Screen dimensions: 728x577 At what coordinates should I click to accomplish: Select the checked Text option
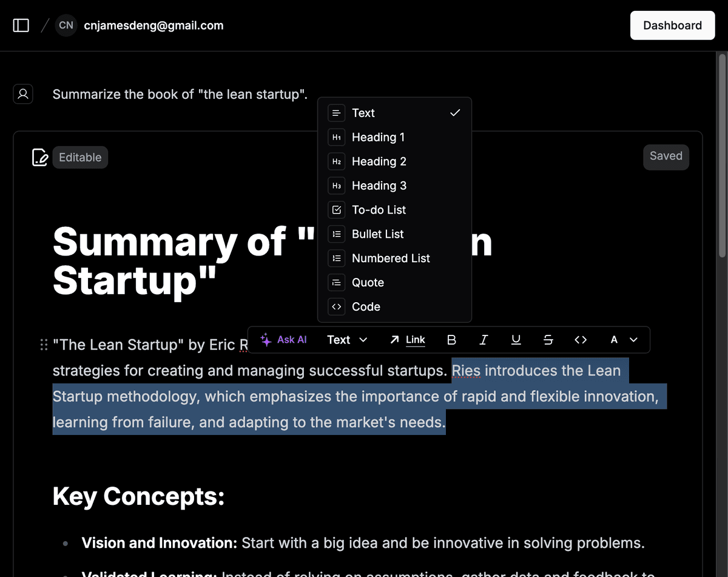tap(394, 113)
